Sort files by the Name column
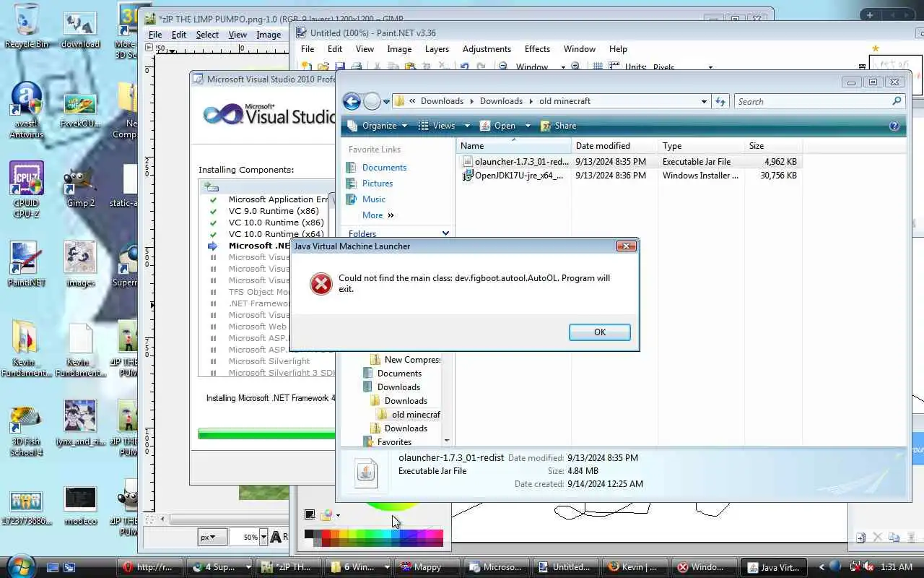The width and height of the screenshot is (924, 578). (513, 146)
